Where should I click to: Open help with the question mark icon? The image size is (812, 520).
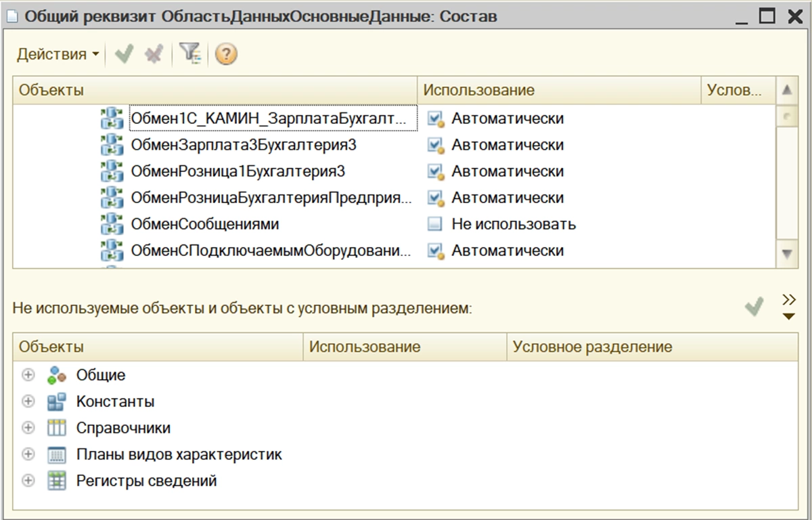pyautogui.click(x=225, y=54)
